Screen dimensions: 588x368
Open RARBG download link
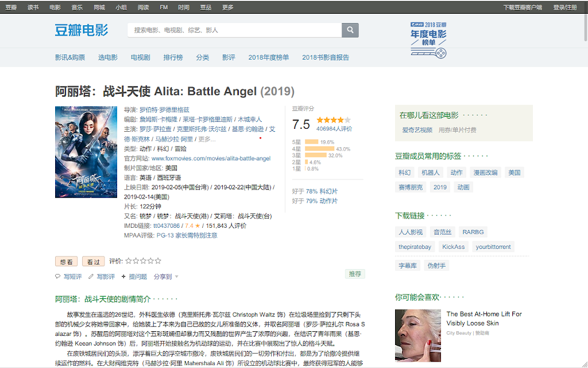point(473,232)
